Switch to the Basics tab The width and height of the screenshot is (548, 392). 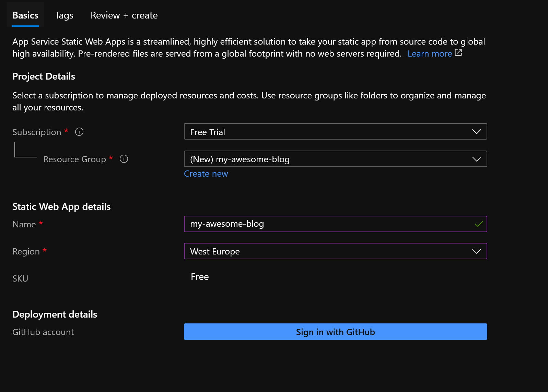(x=25, y=15)
